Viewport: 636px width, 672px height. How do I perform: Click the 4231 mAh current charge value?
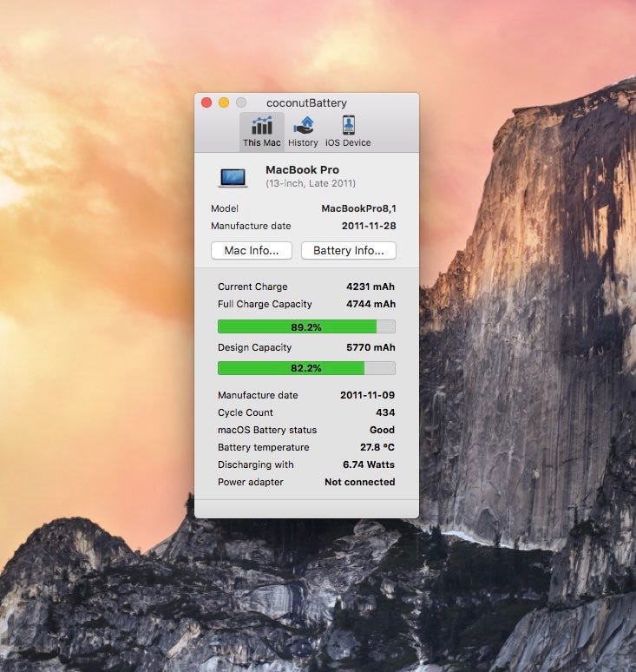pyautogui.click(x=370, y=287)
